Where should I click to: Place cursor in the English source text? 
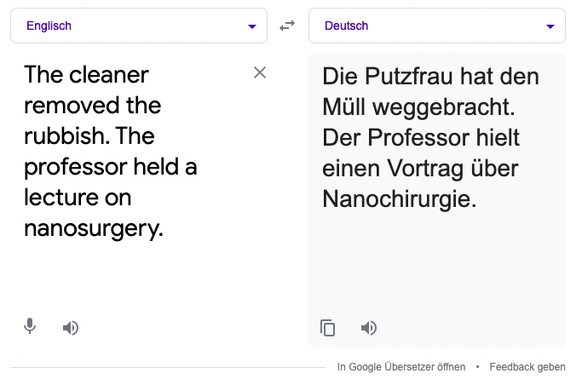111,151
